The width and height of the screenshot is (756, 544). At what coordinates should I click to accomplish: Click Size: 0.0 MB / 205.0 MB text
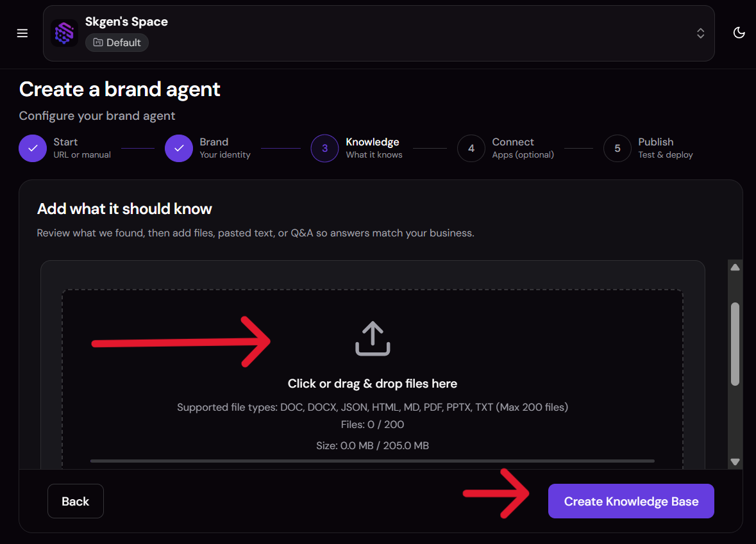coord(372,446)
